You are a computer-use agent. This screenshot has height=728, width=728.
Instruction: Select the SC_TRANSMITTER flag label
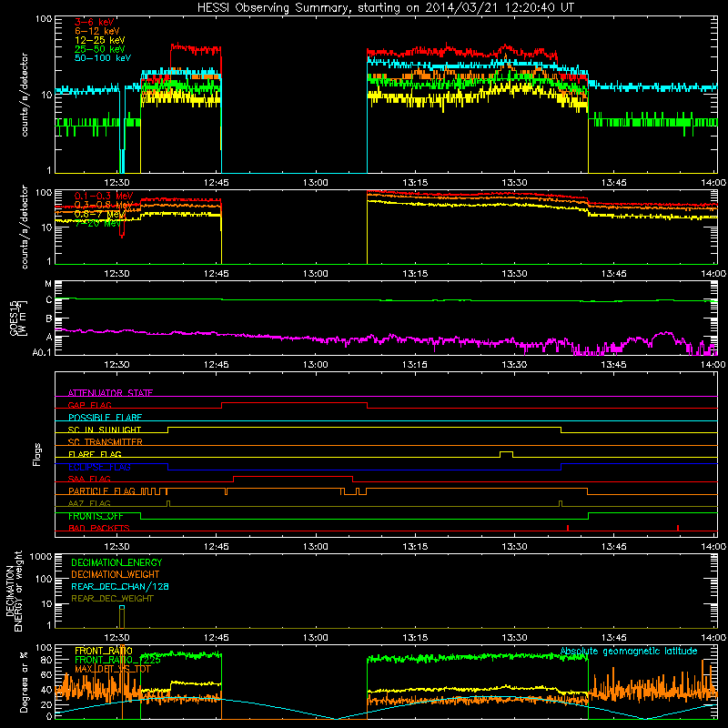point(106,442)
